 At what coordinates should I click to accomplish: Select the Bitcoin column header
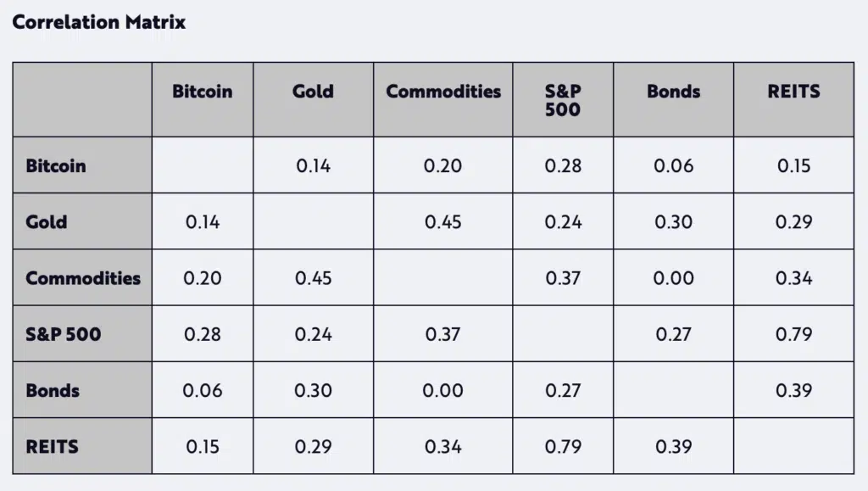(202, 92)
